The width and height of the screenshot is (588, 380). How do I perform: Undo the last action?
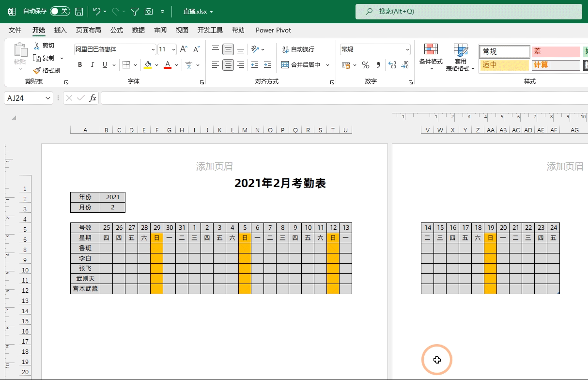coord(96,11)
